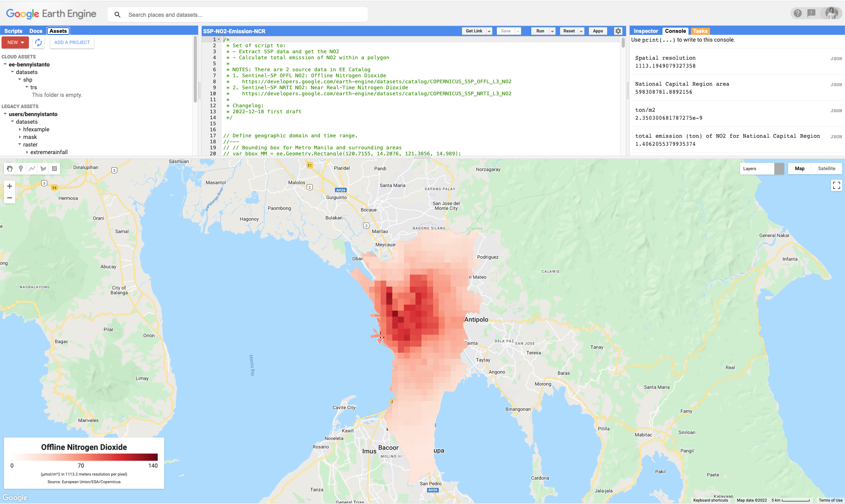Select the add marker drawing tool
The height and width of the screenshot is (504, 845).
21,169
